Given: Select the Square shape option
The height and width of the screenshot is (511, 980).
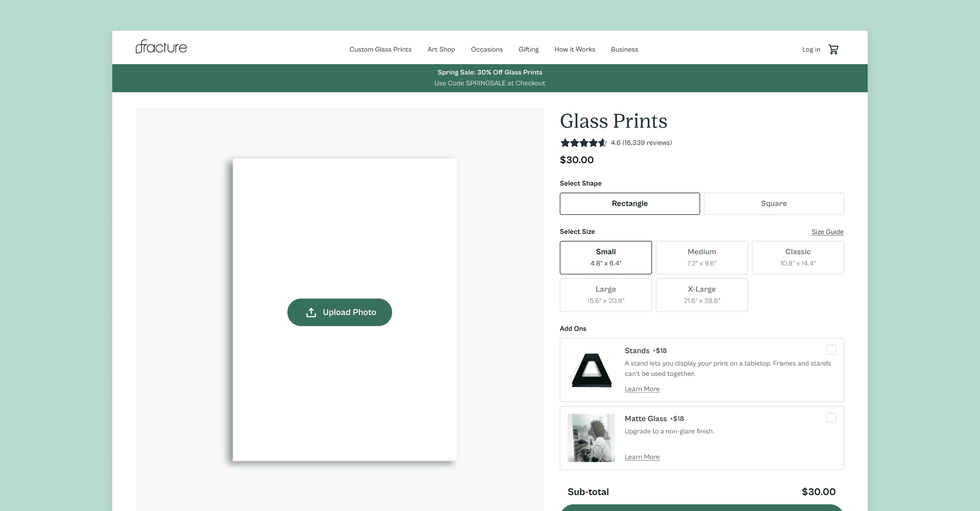Looking at the screenshot, I should pyautogui.click(x=773, y=204).
